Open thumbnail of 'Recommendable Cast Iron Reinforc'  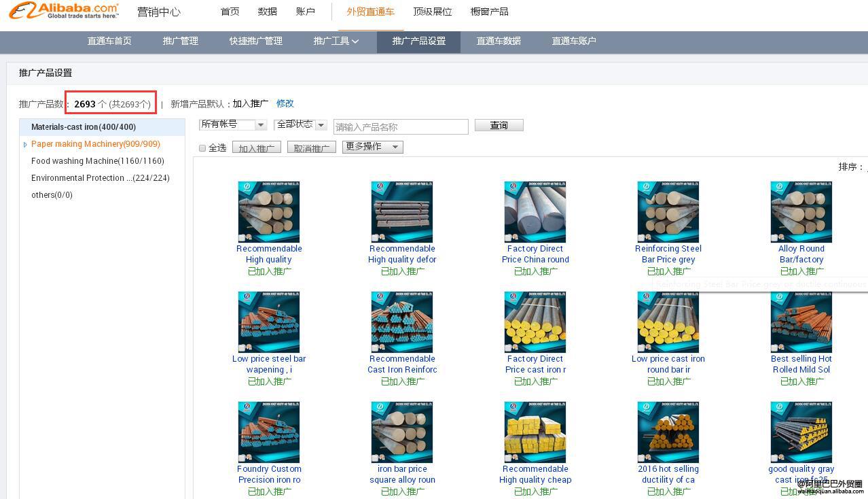point(402,322)
